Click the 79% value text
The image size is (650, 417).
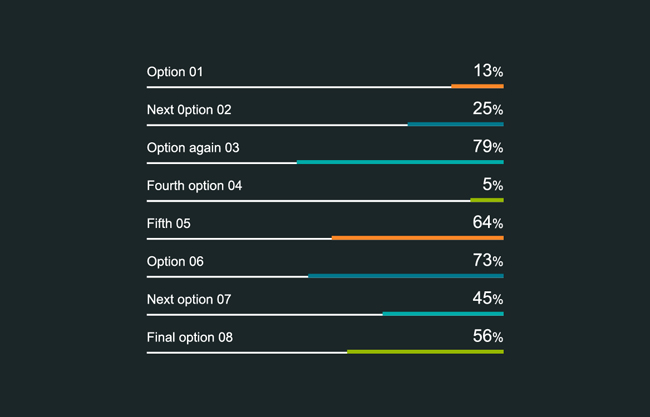point(488,146)
